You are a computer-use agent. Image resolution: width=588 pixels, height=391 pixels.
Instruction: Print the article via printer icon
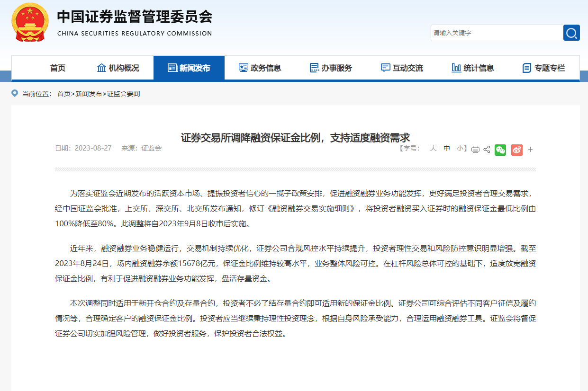(475, 150)
